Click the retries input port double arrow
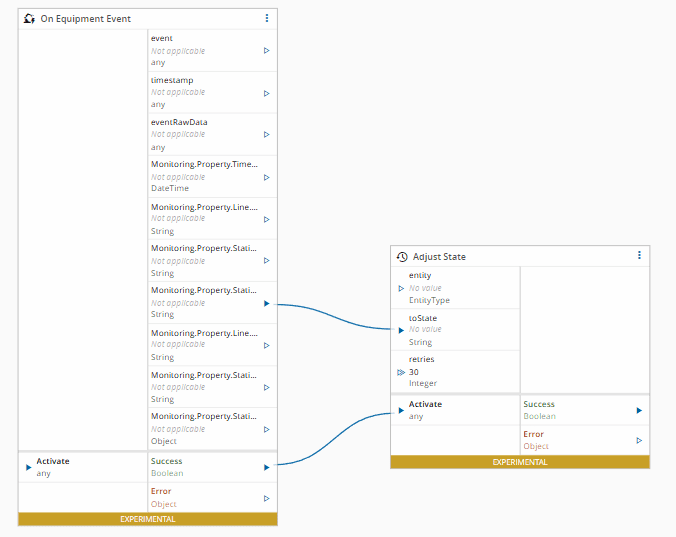676x537 pixels. 401,372
